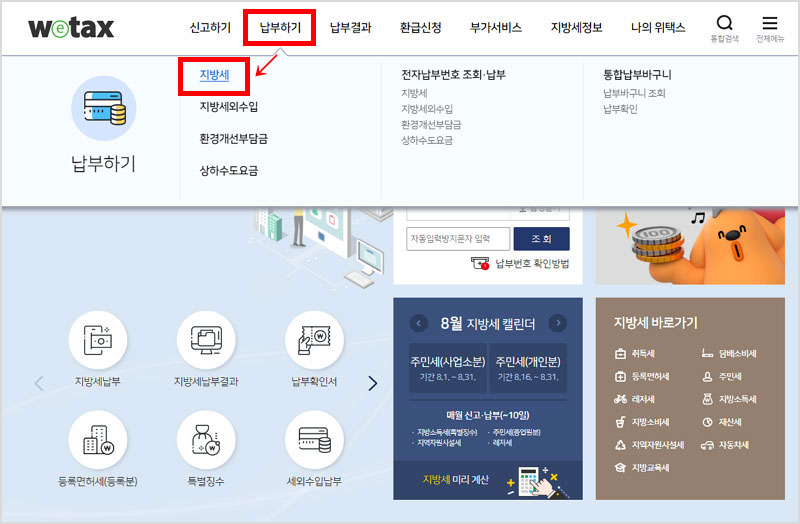Click 환경개선부담금 under 전자납부번호 조회·납부
The height and width of the screenshot is (524, 800).
tap(431, 125)
